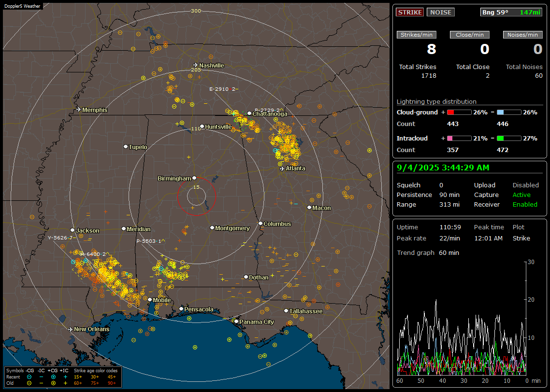Click the Total Noises count 60

point(538,75)
